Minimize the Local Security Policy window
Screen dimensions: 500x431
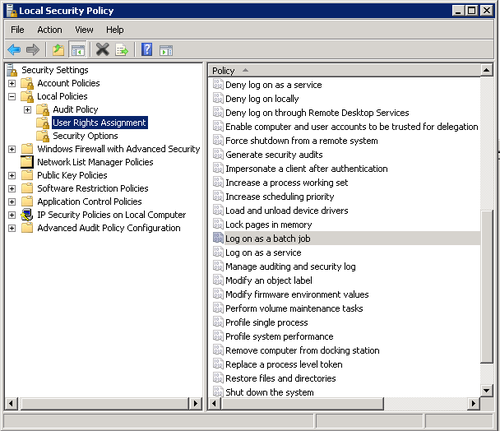coord(458,11)
